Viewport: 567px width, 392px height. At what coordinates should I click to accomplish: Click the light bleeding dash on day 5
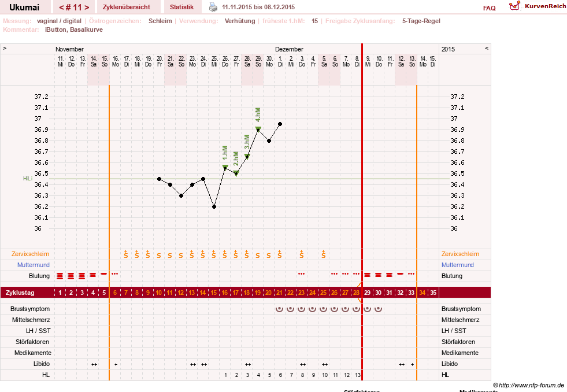click(104, 273)
